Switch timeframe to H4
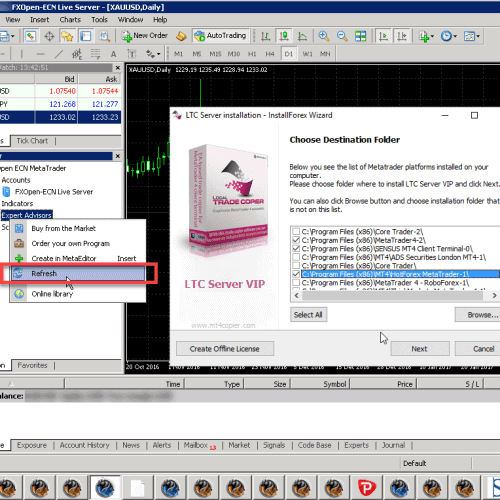Screen dimensions: 500x500 [270, 54]
